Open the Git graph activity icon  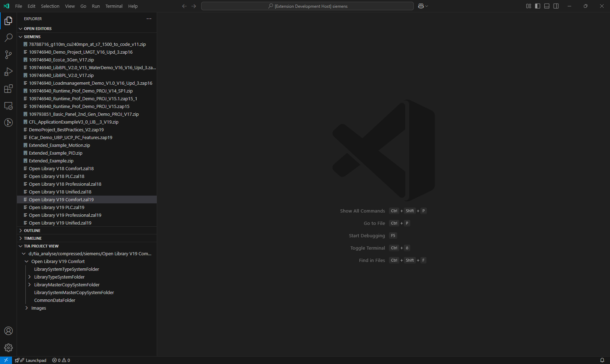[x=8, y=123]
